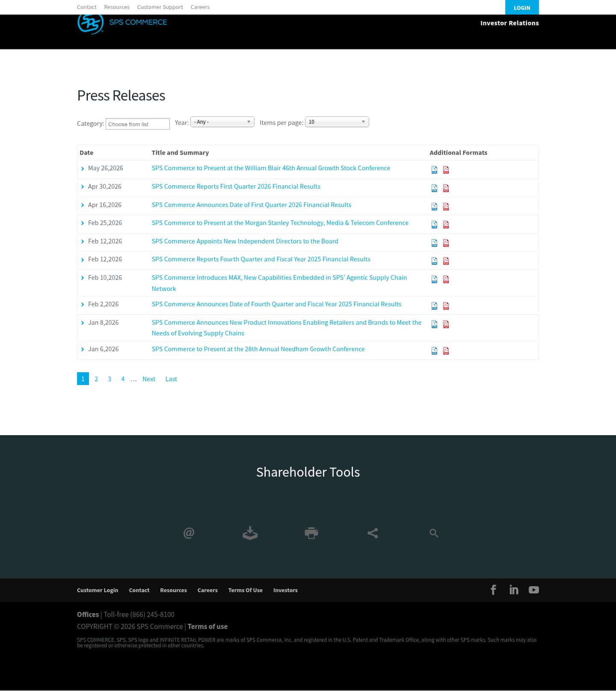The width and height of the screenshot is (616, 691).
Task: Download PDF of New Independent Directors release
Action: tap(446, 243)
